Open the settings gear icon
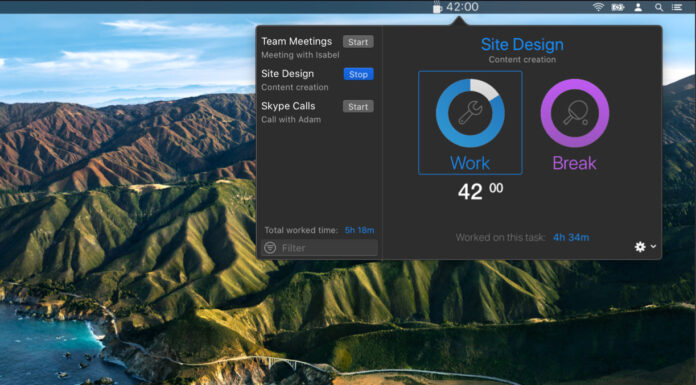 point(640,247)
